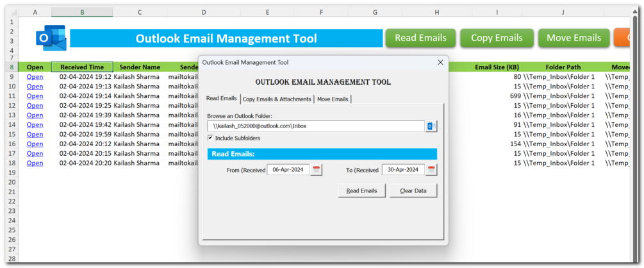Open the email link in row 12

point(35,106)
